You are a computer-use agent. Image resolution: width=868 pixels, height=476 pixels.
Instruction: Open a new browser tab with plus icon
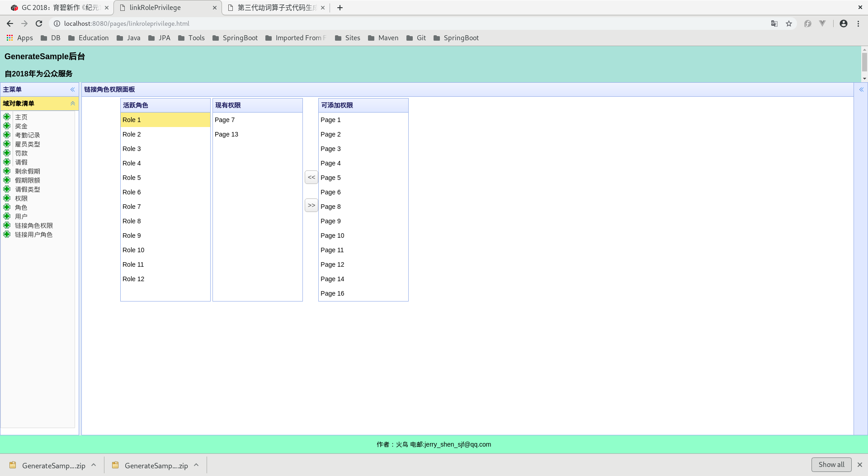[x=340, y=8]
